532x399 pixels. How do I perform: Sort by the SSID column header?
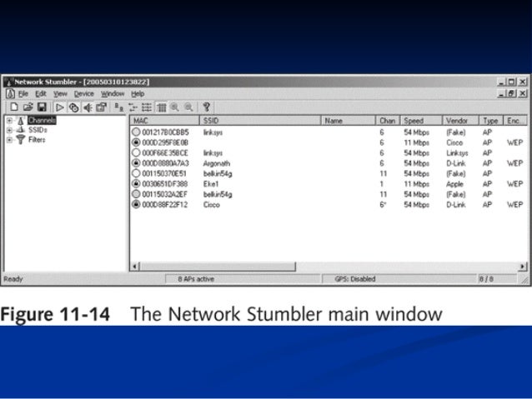(260, 121)
